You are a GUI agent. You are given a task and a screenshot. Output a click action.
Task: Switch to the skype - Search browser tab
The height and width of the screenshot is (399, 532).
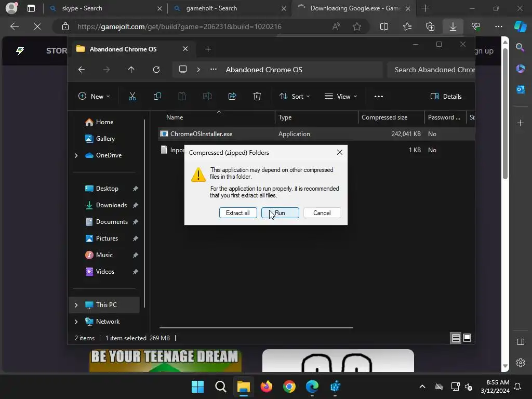[105, 8]
